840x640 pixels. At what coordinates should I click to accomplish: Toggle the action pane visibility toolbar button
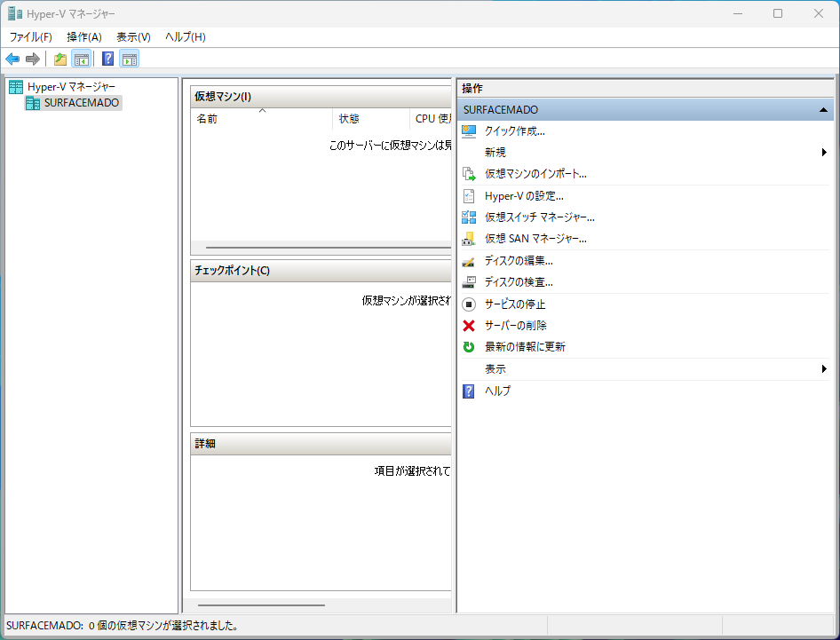[x=130, y=59]
